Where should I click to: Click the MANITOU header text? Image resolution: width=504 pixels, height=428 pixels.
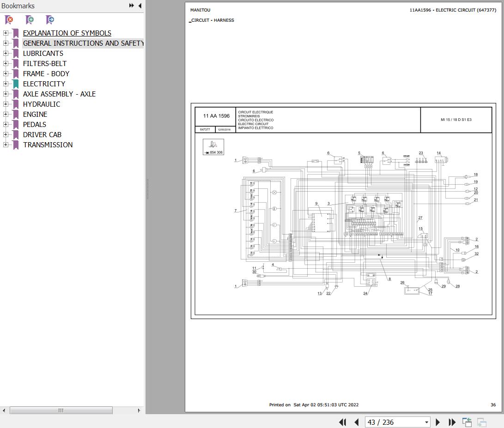pyautogui.click(x=200, y=10)
